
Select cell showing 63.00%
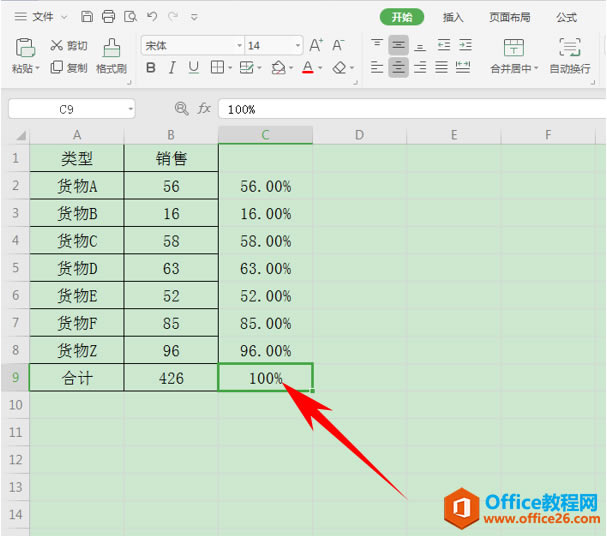pyautogui.click(x=265, y=268)
